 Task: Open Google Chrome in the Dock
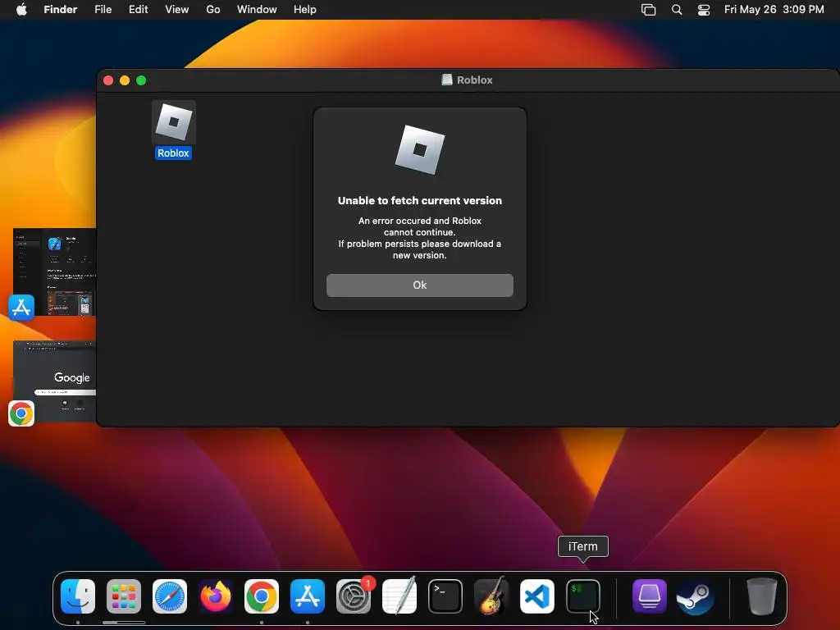point(262,596)
